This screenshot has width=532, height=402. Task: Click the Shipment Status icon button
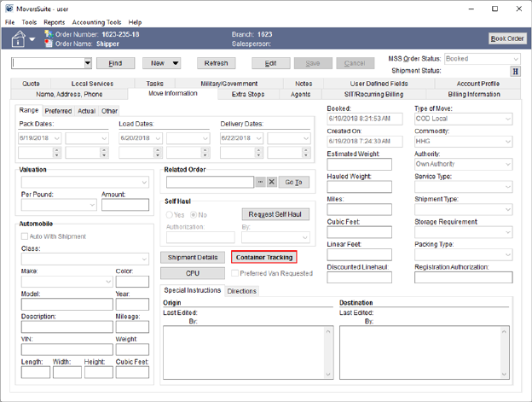(516, 72)
